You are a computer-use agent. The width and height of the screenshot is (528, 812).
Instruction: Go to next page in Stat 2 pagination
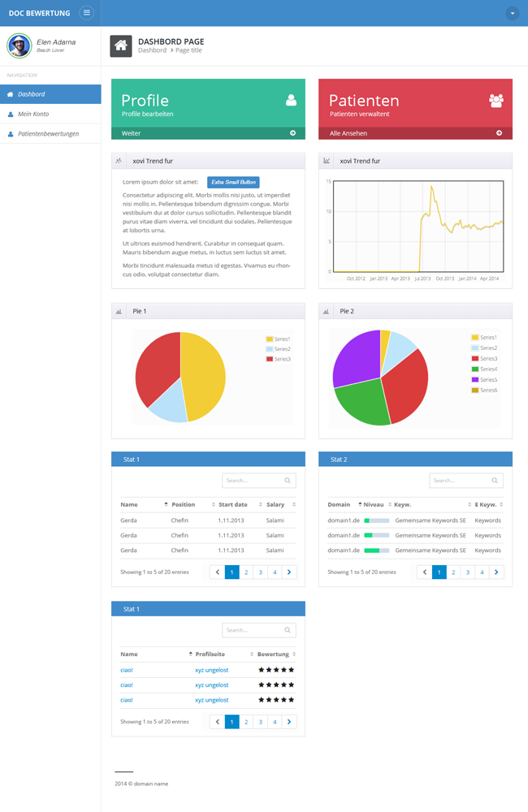tap(496, 572)
